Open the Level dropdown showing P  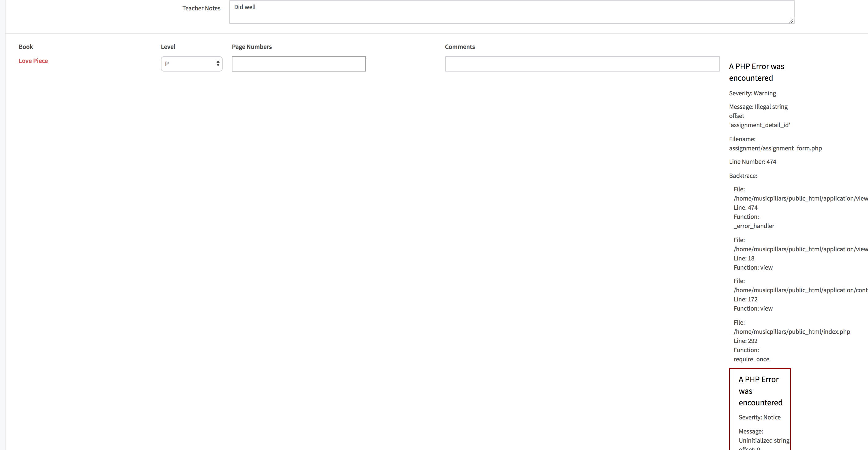[x=192, y=64]
